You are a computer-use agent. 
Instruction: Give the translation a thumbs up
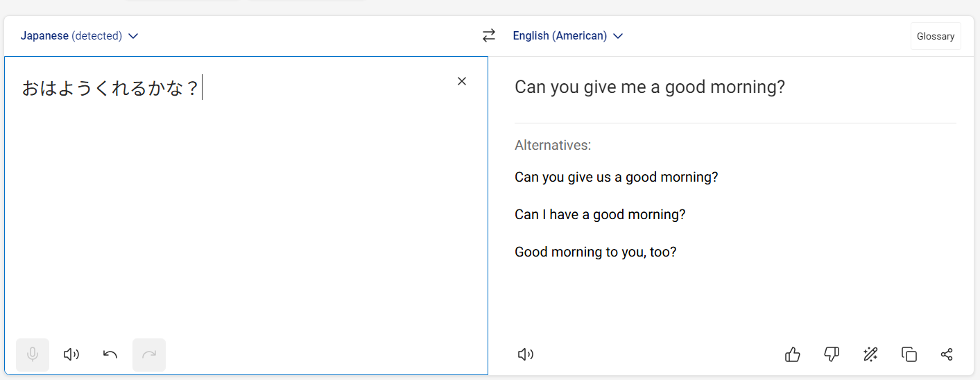point(792,355)
